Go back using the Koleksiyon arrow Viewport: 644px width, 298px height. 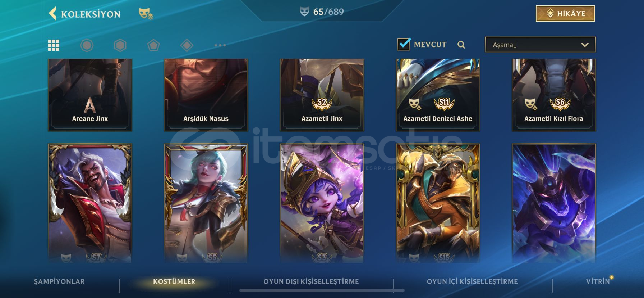(53, 14)
